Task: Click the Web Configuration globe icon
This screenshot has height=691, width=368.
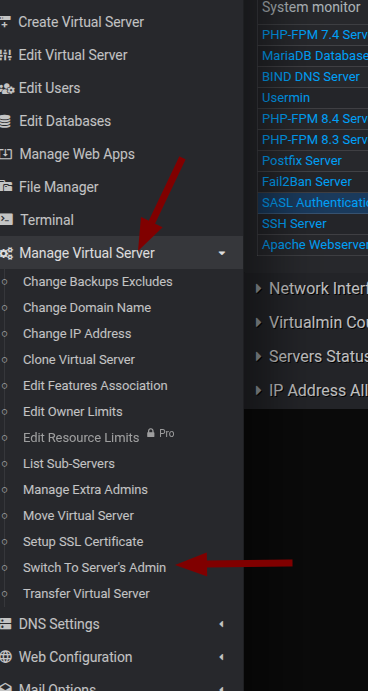Action: pos(6,657)
